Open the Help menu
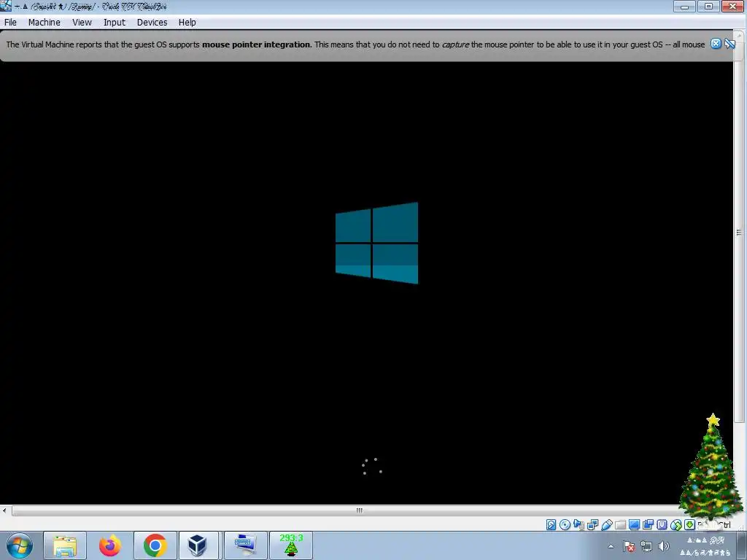 coord(187,23)
